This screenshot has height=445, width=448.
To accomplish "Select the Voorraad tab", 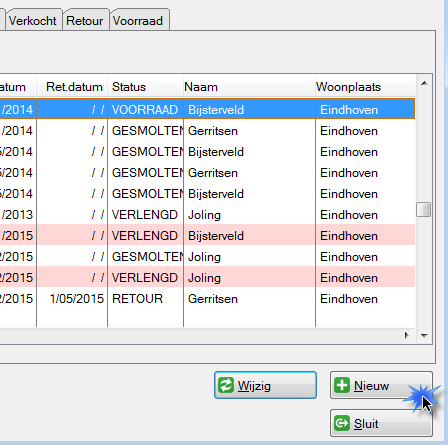I will (x=139, y=20).
